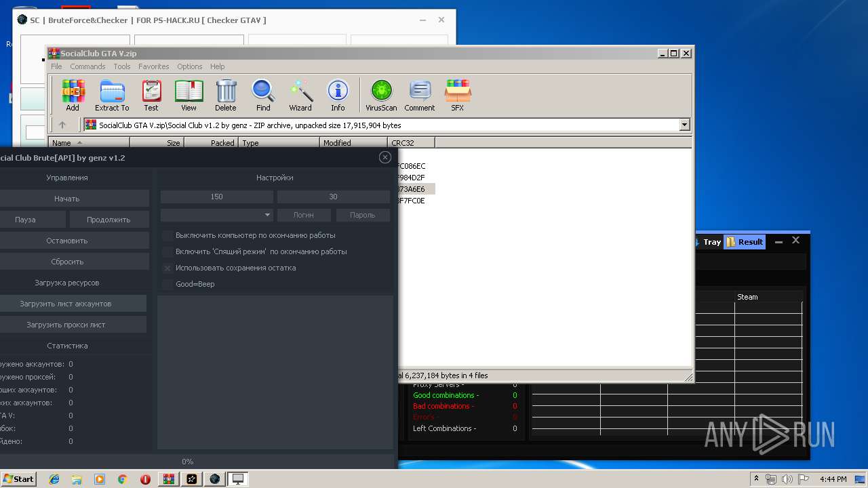
Task: Click the Test archive icon
Action: pyautogui.click(x=151, y=96)
